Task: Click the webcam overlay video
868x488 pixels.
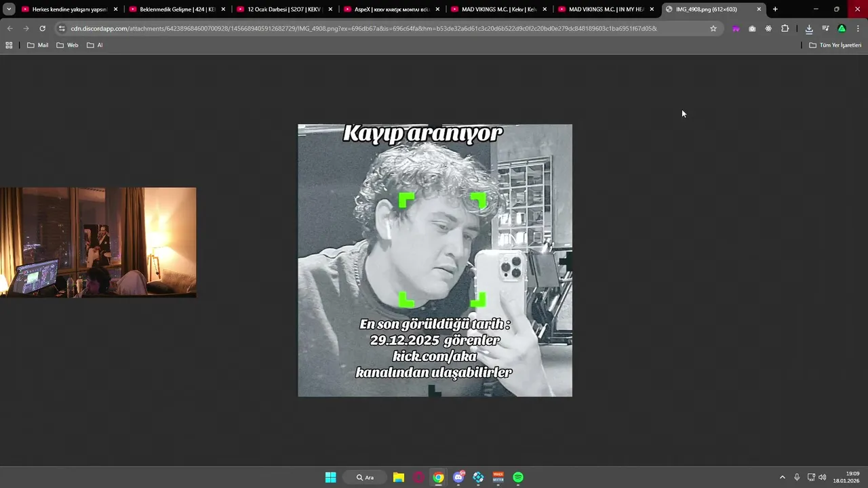Action: 98,243
